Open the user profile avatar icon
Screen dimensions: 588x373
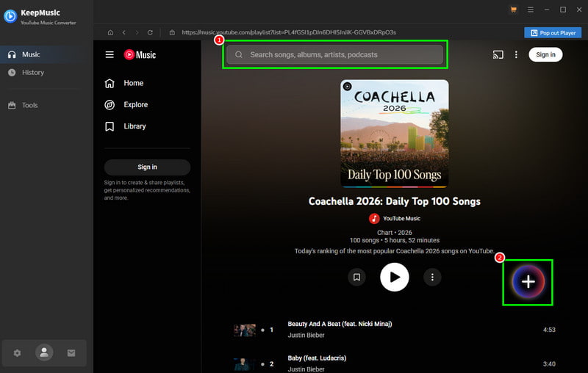tap(44, 352)
